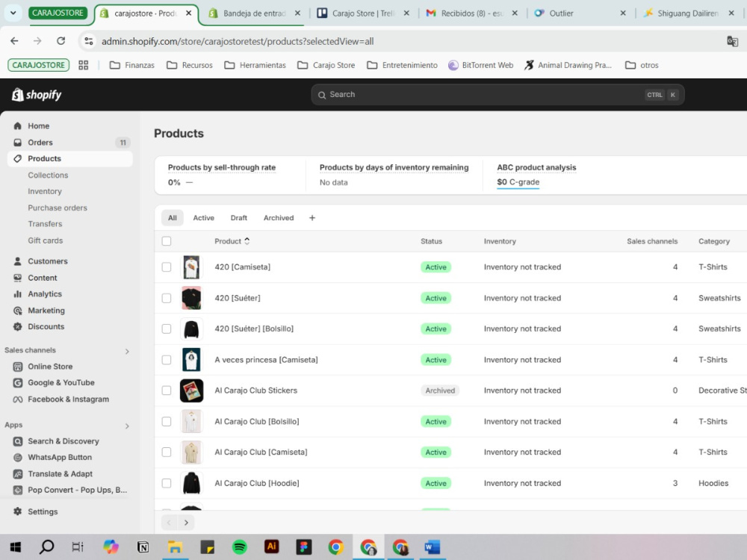Switch to the Archived products tab
The width and height of the screenshot is (747, 560).
[x=279, y=217]
